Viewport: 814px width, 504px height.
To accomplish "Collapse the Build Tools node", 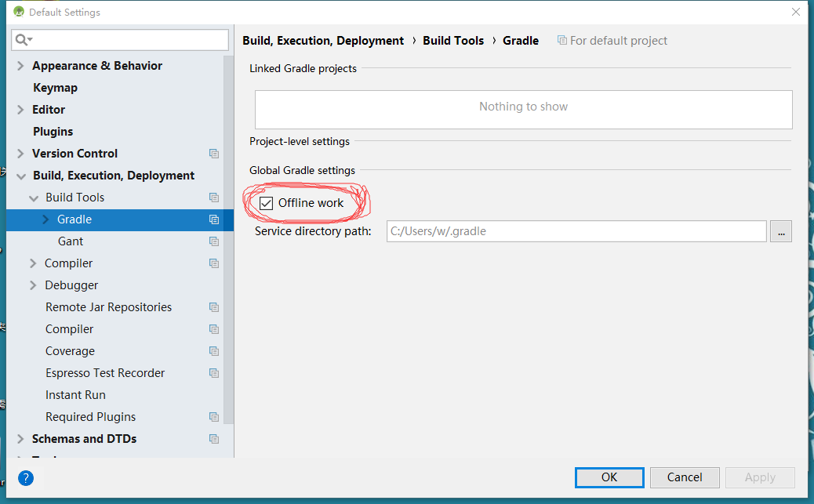I will 34,198.
